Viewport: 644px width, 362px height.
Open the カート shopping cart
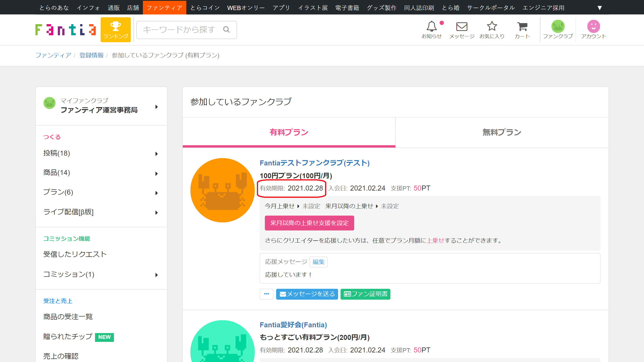coord(522,30)
